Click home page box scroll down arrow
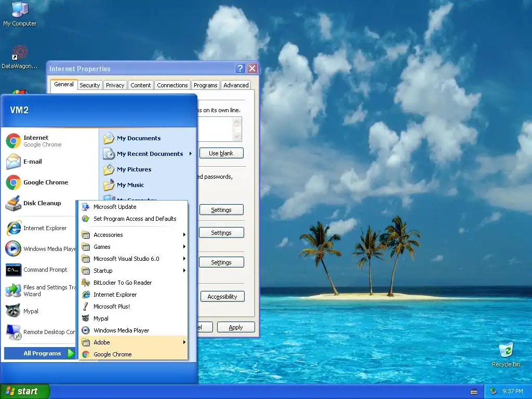 click(237, 137)
